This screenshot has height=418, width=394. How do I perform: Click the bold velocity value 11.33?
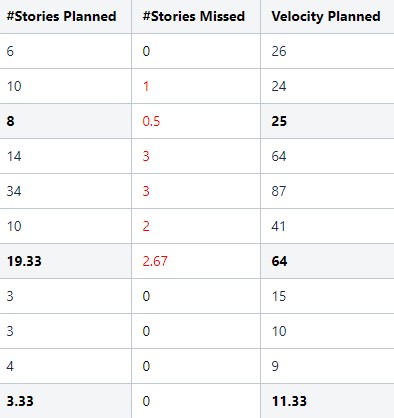point(289,401)
